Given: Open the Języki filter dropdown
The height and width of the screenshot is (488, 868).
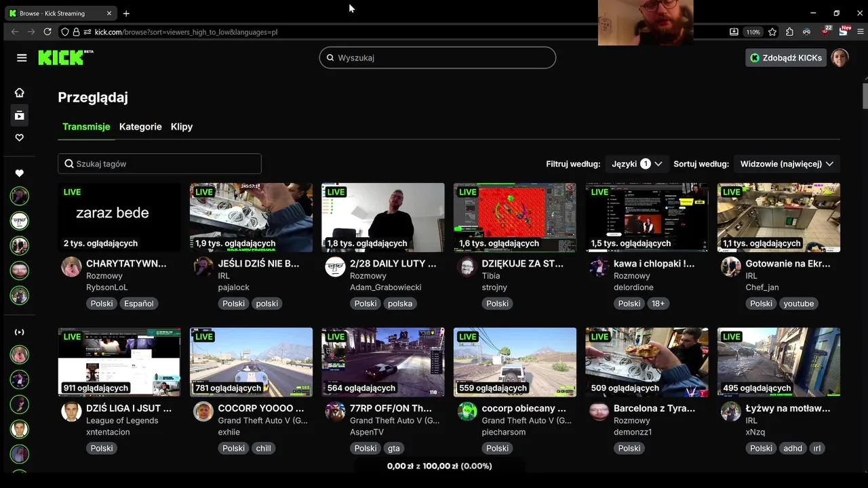Looking at the screenshot, I should click(x=637, y=164).
